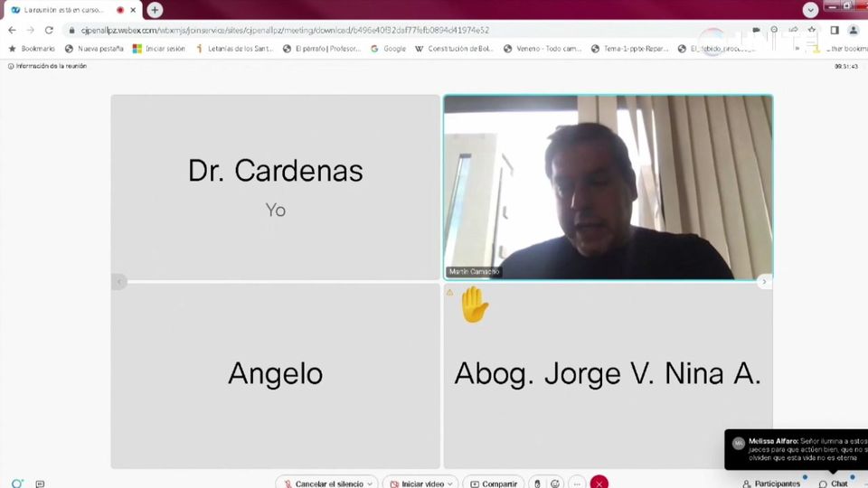Screen dimensions: 868x488
Task: Show next page of participants with right arrow
Action: coord(764,282)
